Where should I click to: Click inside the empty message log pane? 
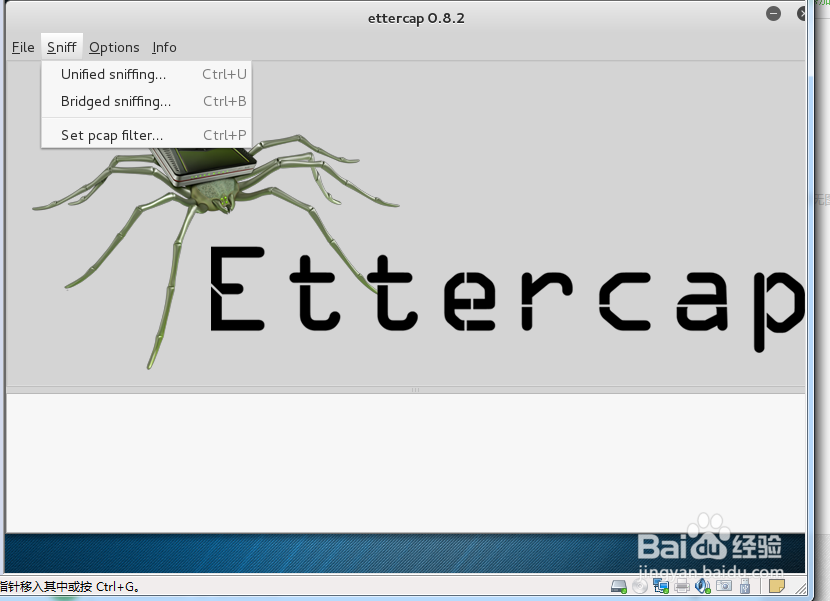coord(405,463)
